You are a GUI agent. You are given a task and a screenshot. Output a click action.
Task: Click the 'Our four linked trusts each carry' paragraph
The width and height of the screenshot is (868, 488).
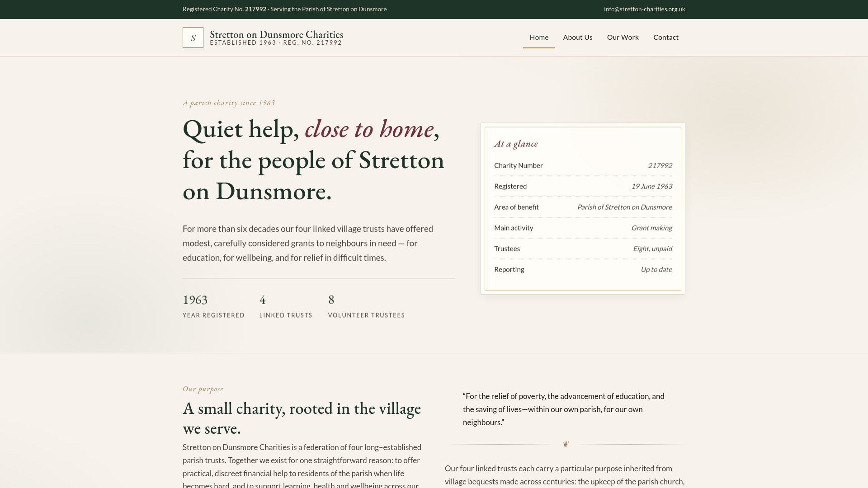coord(565,475)
